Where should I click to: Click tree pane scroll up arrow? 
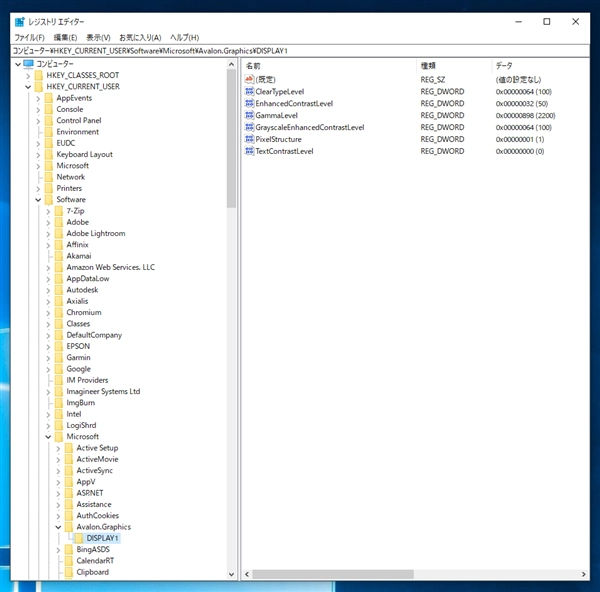tap(231, 64)
